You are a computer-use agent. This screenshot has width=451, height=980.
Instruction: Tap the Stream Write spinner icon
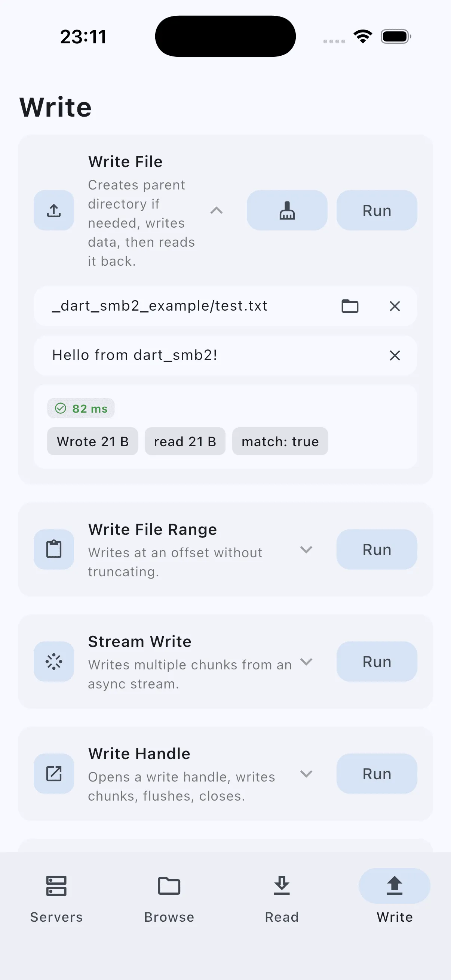click(x=53, y=662)
